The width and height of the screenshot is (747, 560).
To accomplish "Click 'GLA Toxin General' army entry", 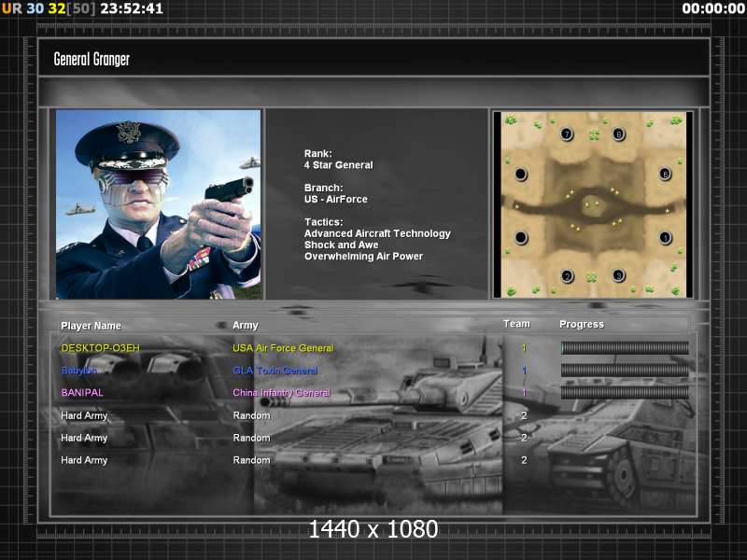I will [275, 371].
